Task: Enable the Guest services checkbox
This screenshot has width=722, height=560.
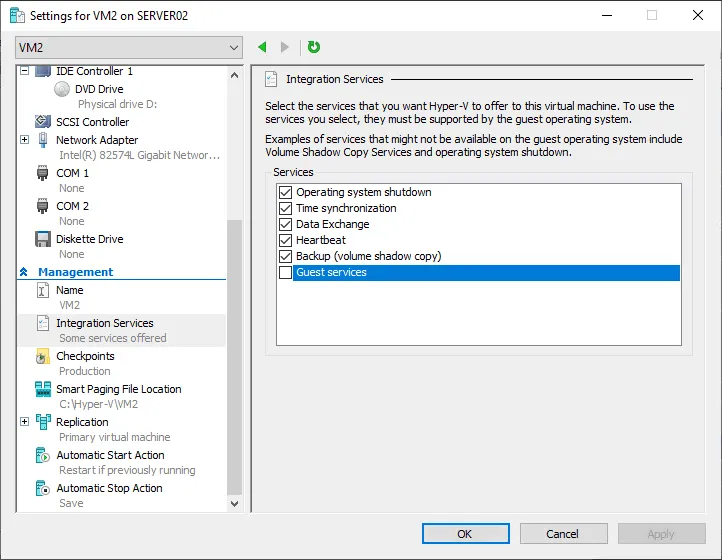Action: pyautogui.click(x=285, y=272)
